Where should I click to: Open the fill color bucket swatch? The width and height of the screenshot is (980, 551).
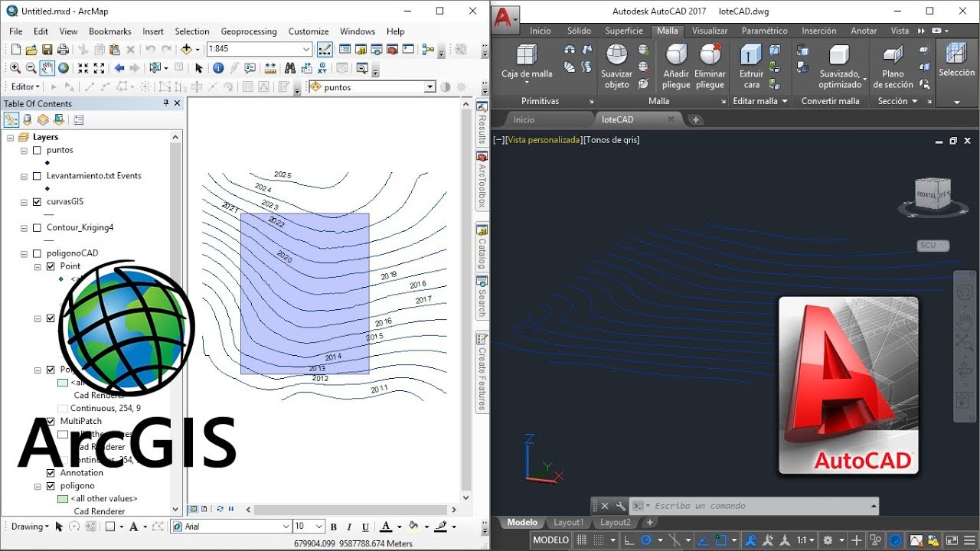tap(413, 527)
